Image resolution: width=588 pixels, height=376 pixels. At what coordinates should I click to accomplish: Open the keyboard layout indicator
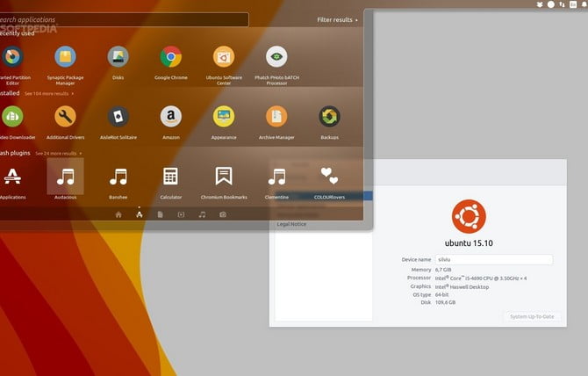(x=573, y=4)
